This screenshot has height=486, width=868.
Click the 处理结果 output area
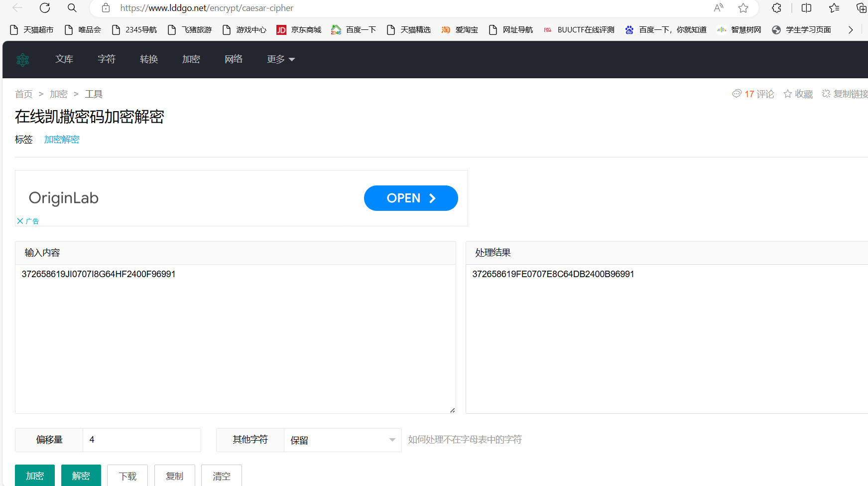667,339
